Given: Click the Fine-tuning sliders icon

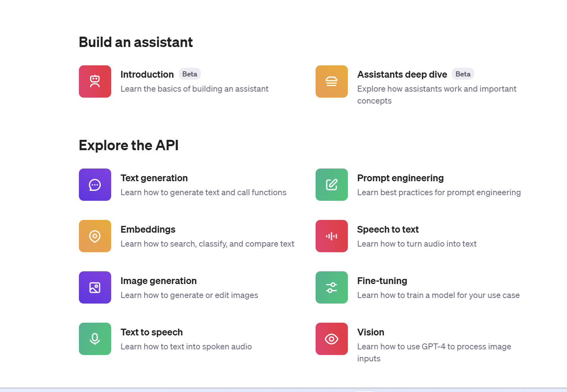Looking at the screenshot, I should (x=332, y=287).
